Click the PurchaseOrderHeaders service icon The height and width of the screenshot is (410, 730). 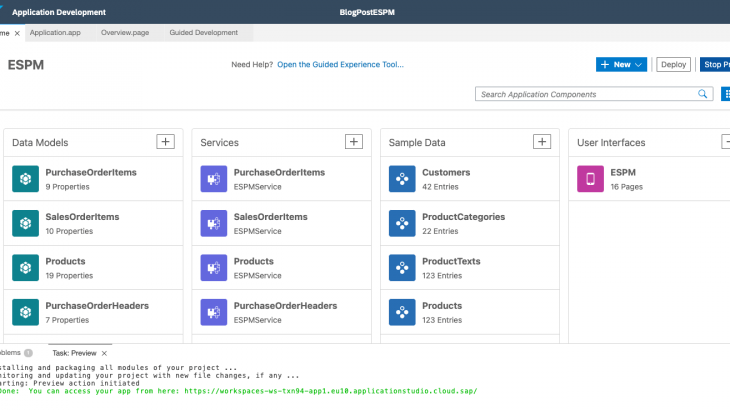pos(214,312)
